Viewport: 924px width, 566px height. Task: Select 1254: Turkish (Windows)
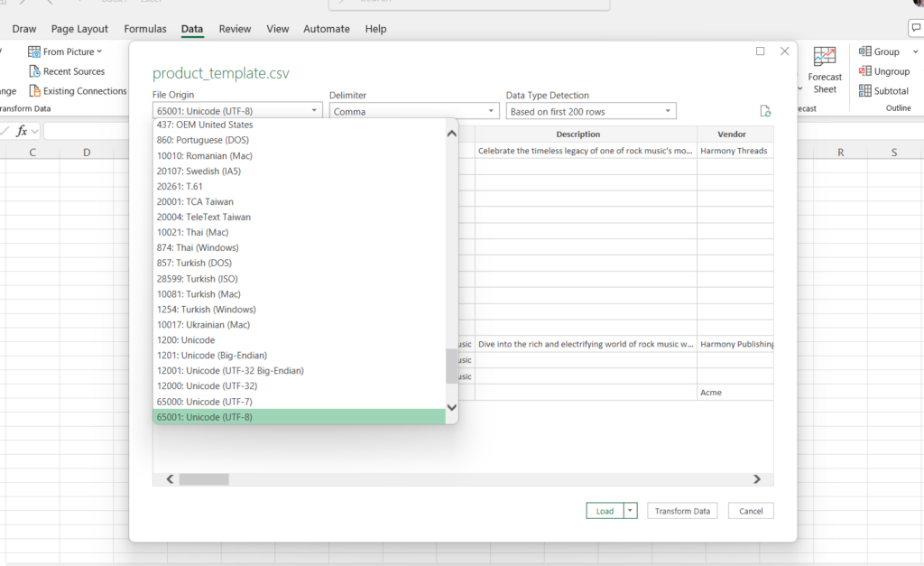coord(300,309)
